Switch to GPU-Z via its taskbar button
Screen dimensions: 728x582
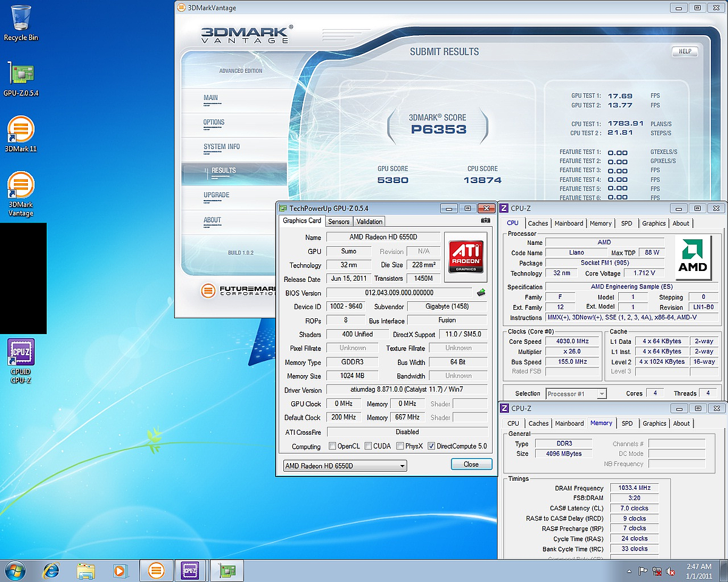click(227, 570)
